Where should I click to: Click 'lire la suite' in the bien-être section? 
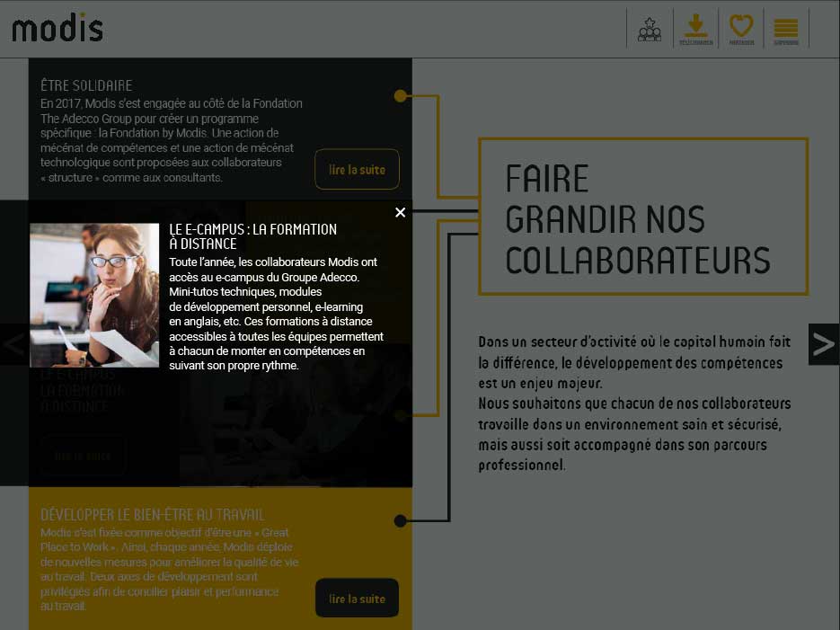357,599
